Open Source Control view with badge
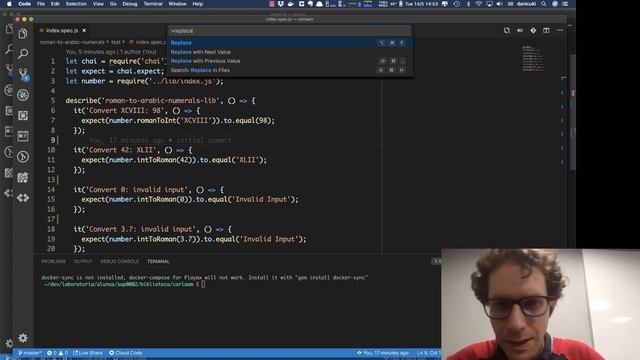 (x=23, y=74)
